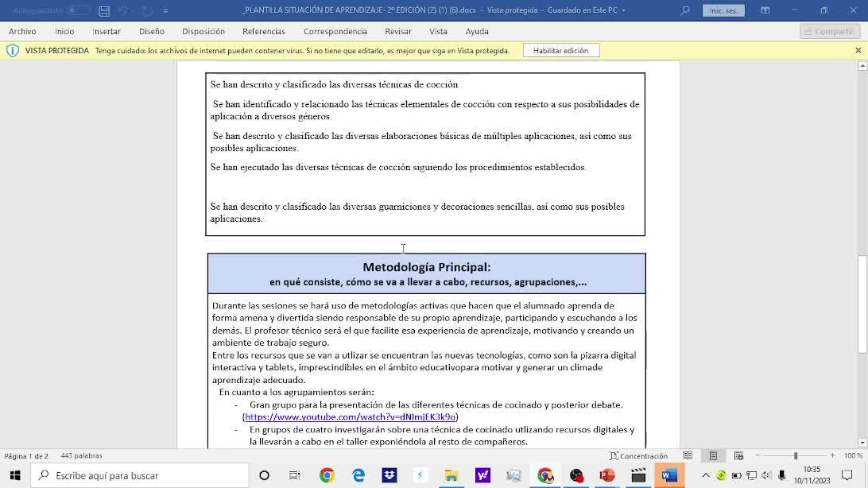
Task: Click Habilitar edición button
Action: click(560, 50)
